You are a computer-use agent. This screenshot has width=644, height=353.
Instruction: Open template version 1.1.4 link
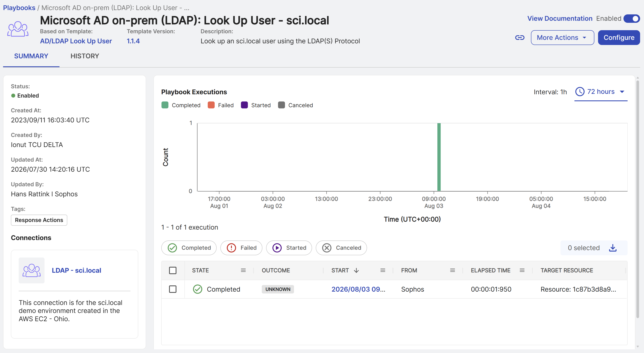[133, 41]
